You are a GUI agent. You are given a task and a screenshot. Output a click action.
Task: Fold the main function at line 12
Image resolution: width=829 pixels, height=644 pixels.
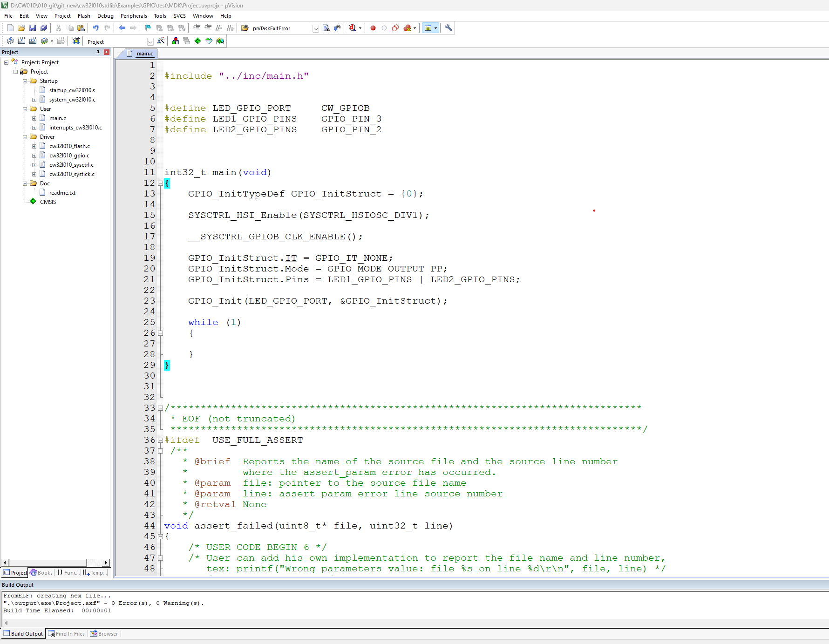tap(160, 183)
